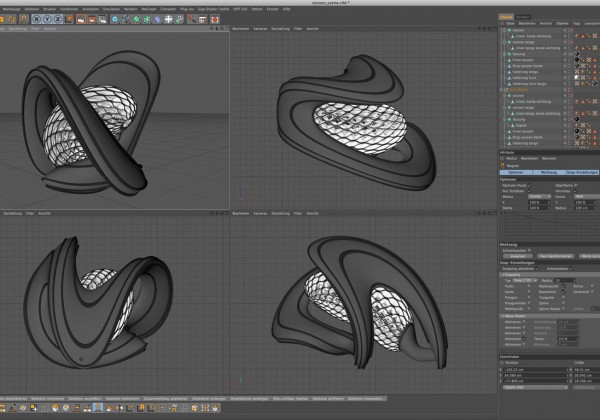Open Kameras menu in top-right viewport
Screen dimensions: 600x420
(260, 29)
